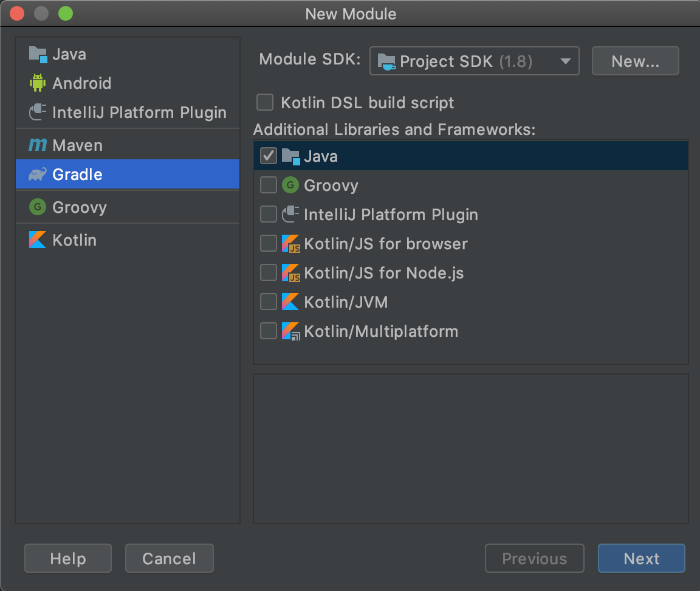Click the Project SDK folder icon in the dropdown
The image size is (700, 591).
[386, 61]
